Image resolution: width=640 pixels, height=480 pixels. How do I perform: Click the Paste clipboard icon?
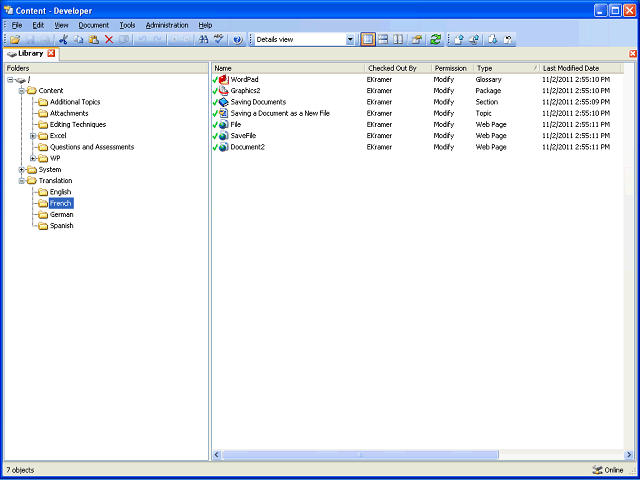(x=94, y=40)
